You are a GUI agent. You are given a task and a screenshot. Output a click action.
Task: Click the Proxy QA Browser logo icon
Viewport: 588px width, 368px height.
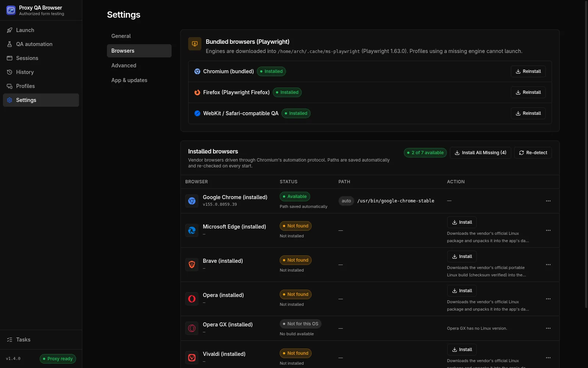(x=11, y=10)
